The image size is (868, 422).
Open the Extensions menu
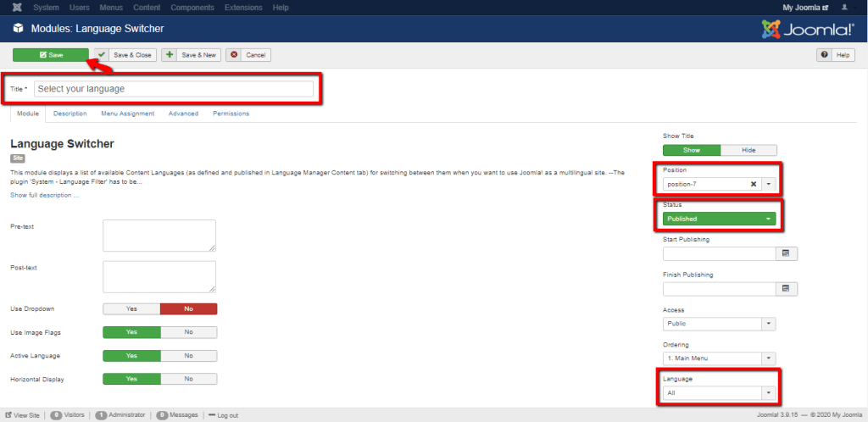pos(243,8)
